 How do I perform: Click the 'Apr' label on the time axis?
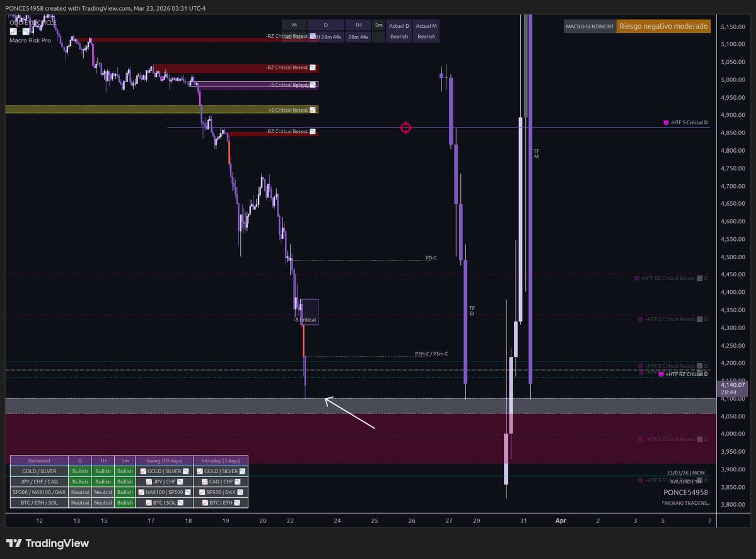pyautogui.click(x=561, y=521)
